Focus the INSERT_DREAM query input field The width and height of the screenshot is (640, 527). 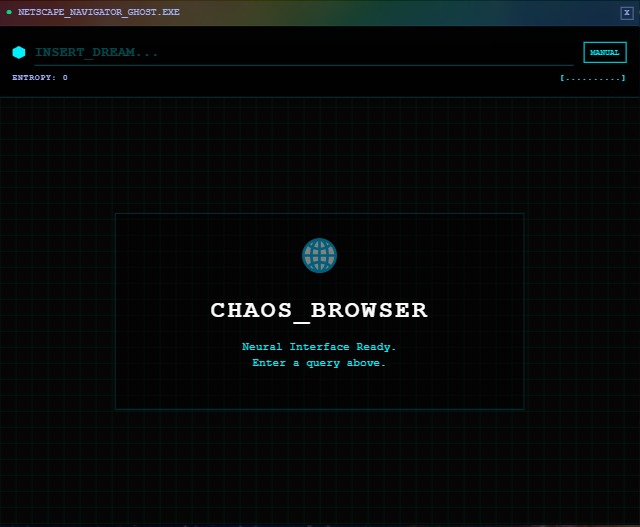304,53
